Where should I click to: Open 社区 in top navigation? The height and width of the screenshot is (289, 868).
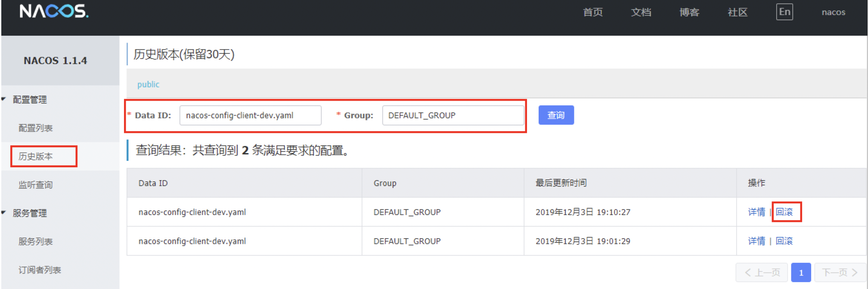click(x=737, y=12)
